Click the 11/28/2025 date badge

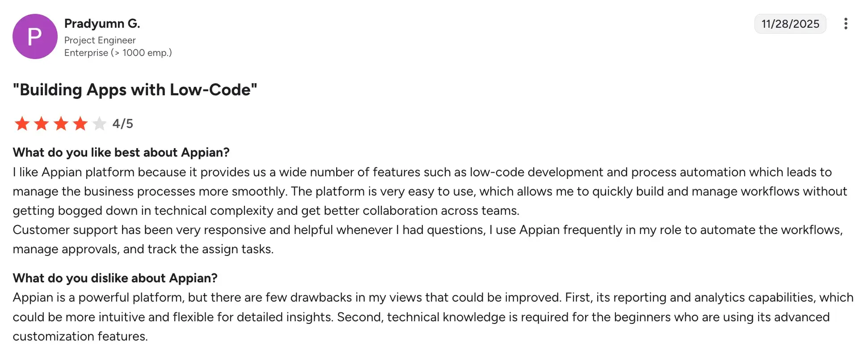pos(790,24)
